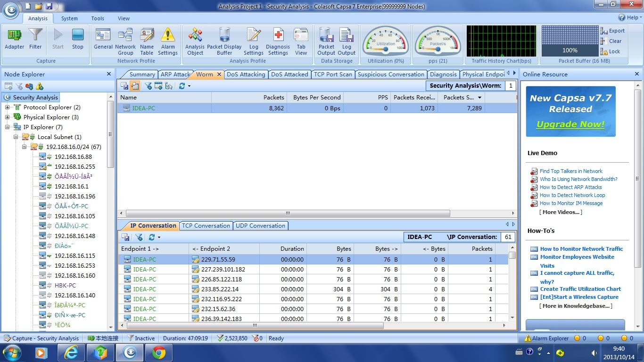Expand the Protocol Explorer tree node
This screenshot has height=362, width=644.
coord(8,107)
